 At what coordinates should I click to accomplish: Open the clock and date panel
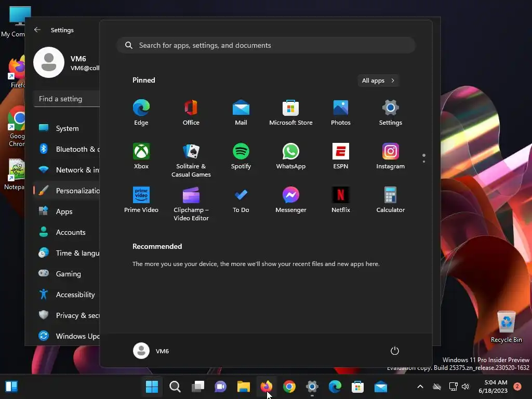click(493, 387)
